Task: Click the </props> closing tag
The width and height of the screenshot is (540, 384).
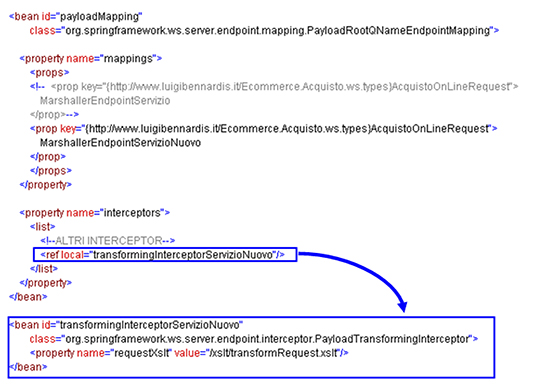Action: 51,171
